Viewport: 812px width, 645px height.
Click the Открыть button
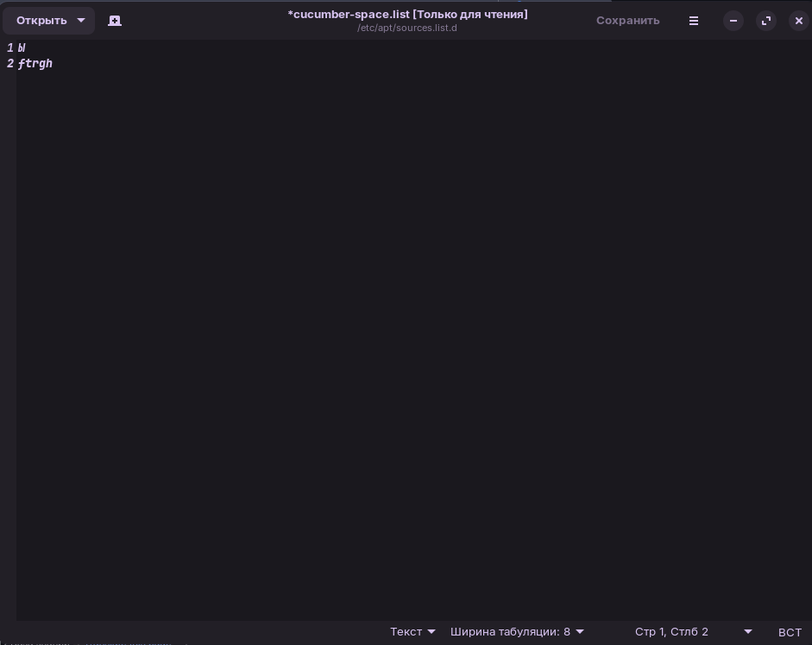click(41, 21)
